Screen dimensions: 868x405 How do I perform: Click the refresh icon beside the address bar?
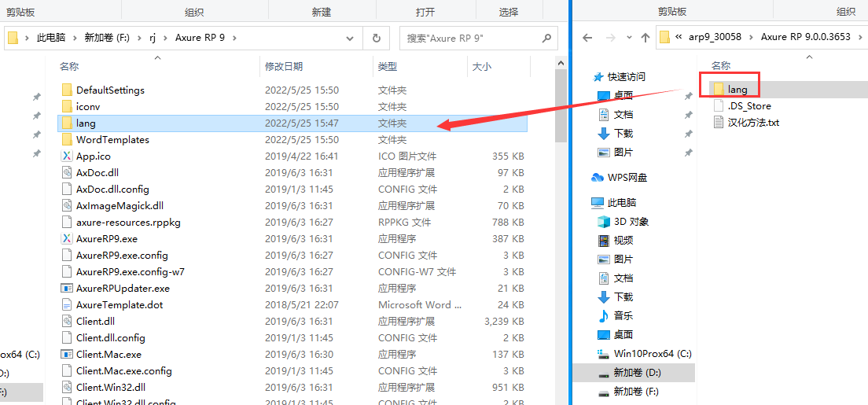377,39
